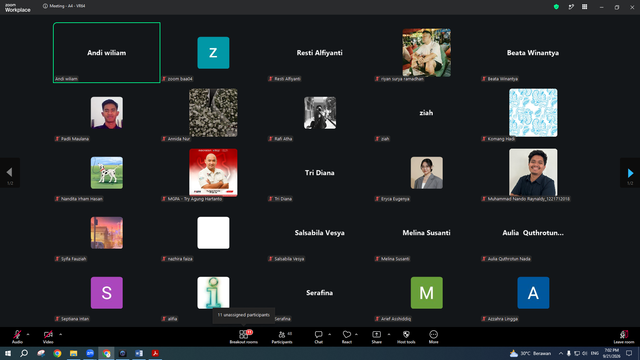Start screen sharing with Share button
Image resolution: width=640 pixels, height=360 pixels.
point(376,337)
